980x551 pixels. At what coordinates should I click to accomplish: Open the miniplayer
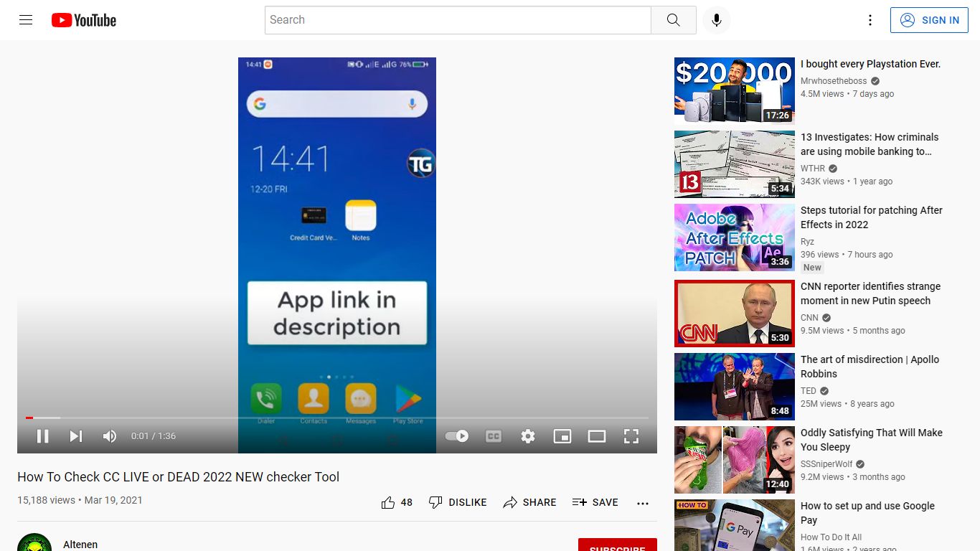tap(562, 436)
